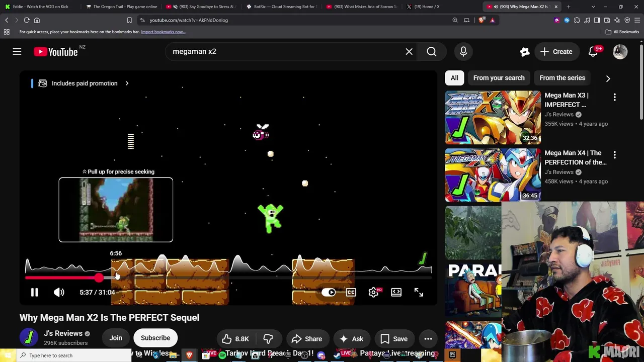Screen dimensions: 644x362
Task: Turn on closed captions
Action: (x=351, y=292)
